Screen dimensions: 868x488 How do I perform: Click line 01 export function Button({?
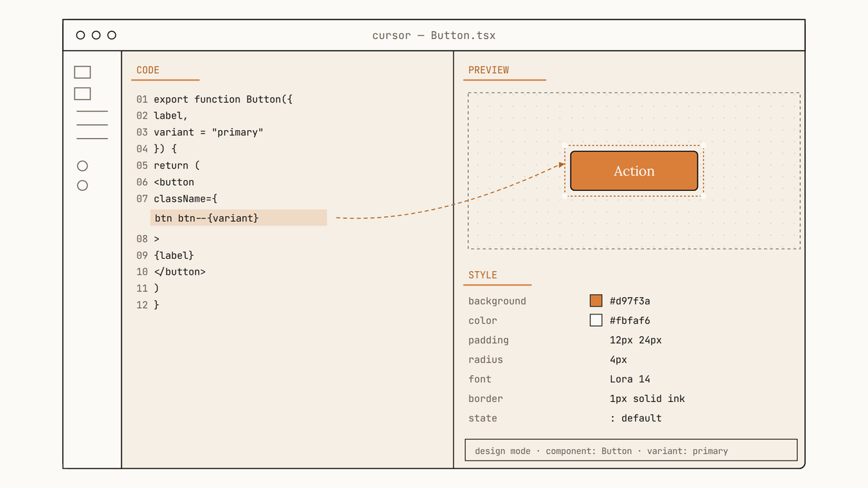(x=214, y=99)
